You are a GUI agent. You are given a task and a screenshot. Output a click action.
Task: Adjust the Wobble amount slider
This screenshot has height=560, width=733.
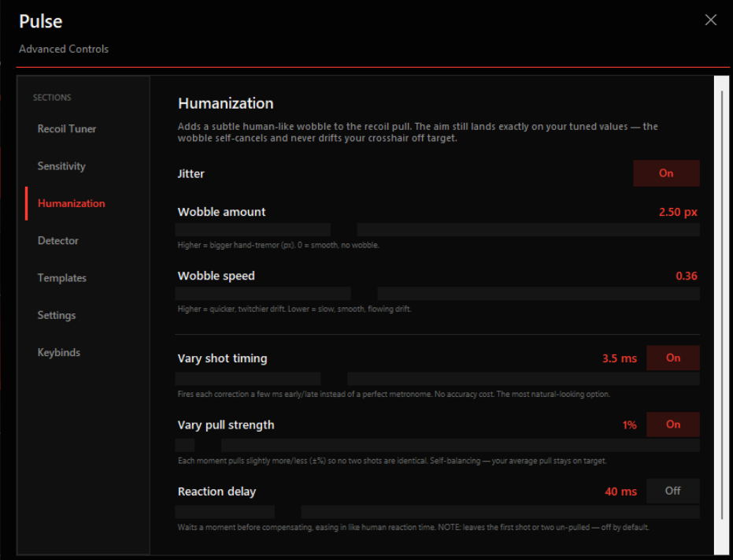(x=438, y=230)
